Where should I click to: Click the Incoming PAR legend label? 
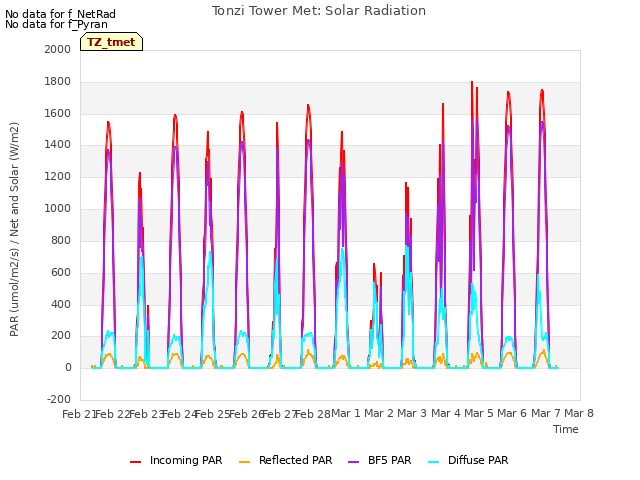186,460
